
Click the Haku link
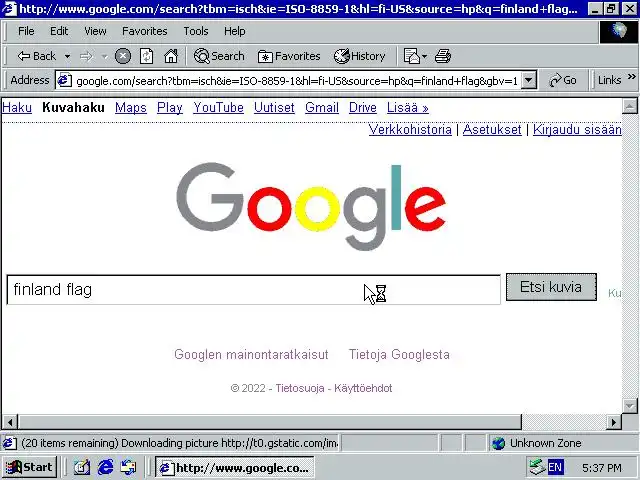pos(17,107)
